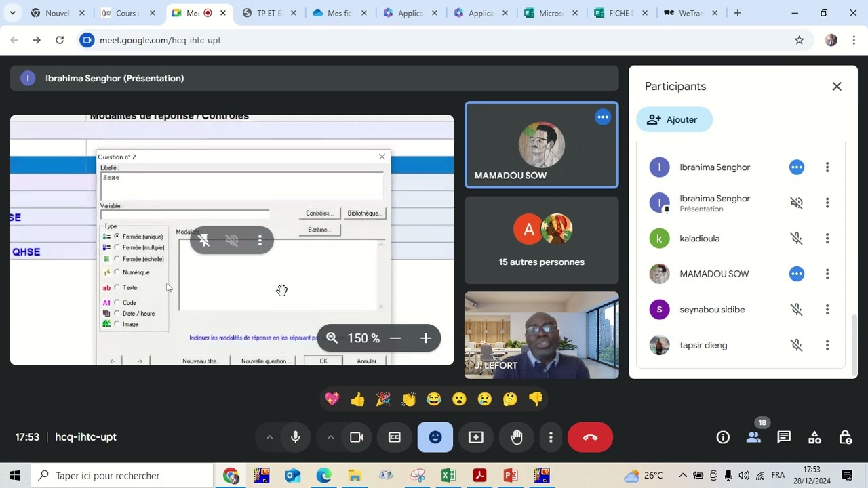Switch to the Mes fic browser tab

341,13
